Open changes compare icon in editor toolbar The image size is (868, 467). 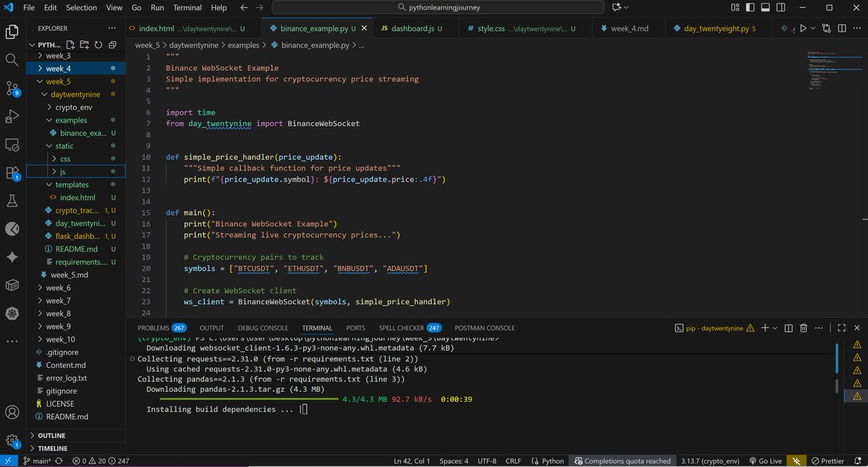[827, 29]
